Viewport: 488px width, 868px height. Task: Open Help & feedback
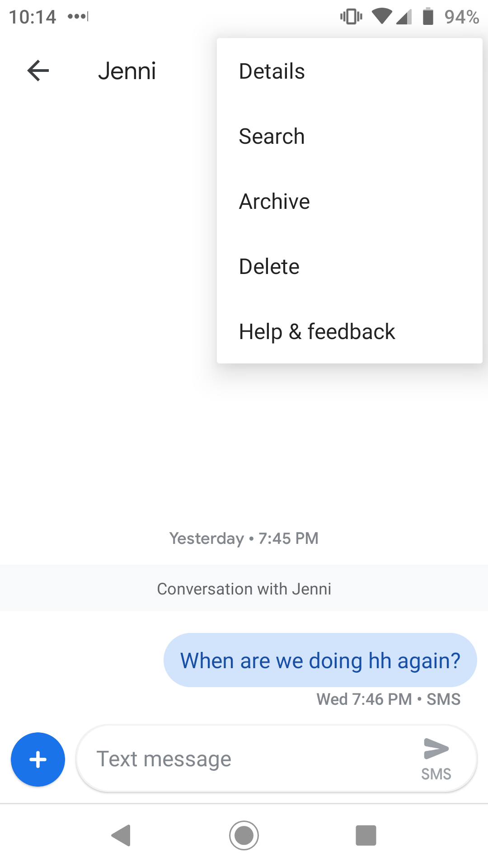[x=350, y=331]
